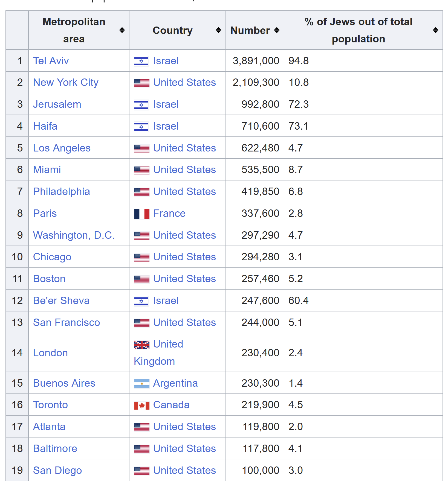448x493 pixels.
Task: Click the Canada flag icon
Action: (x=142, y=405)
